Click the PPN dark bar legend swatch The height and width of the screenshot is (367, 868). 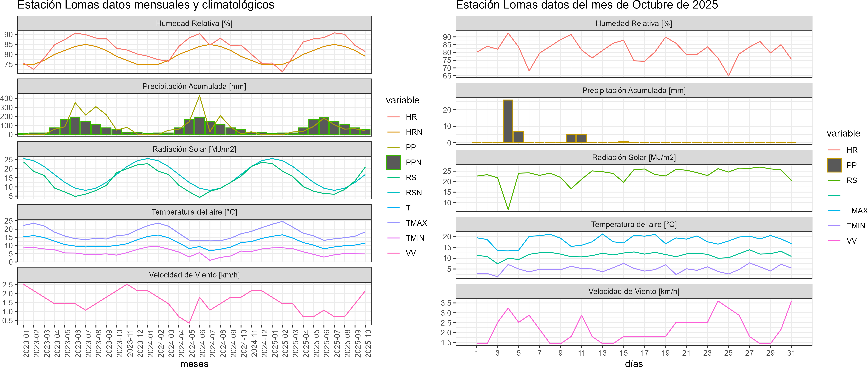click(393, 162)
